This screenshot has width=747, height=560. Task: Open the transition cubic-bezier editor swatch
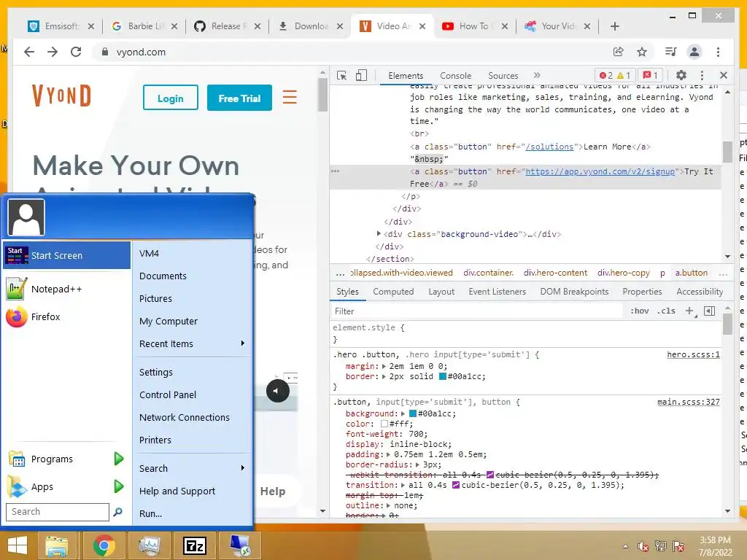click(x=455, y=485)
